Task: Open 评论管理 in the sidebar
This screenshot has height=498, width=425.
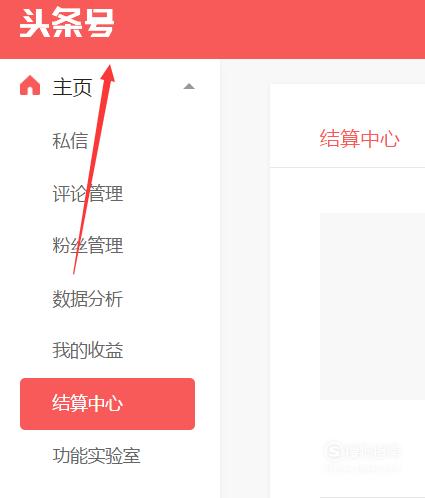Action: coord(88,193)
